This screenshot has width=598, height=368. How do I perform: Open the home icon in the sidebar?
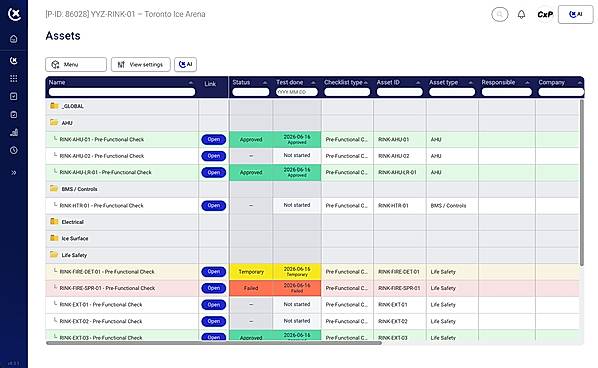click(14, 39)
